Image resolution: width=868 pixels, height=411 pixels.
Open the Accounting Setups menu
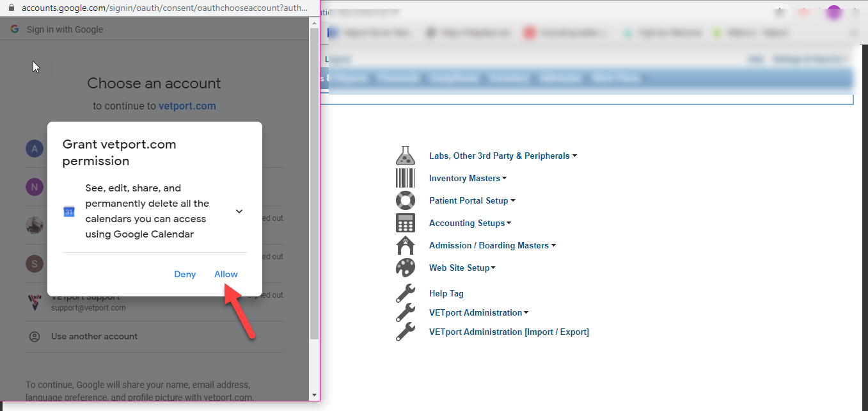click(x=467, y=223)
